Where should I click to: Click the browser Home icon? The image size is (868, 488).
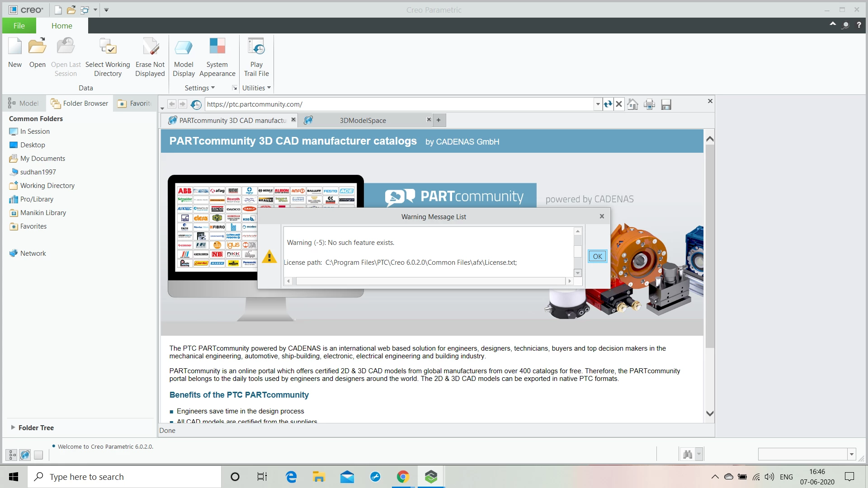click(633, 104)
